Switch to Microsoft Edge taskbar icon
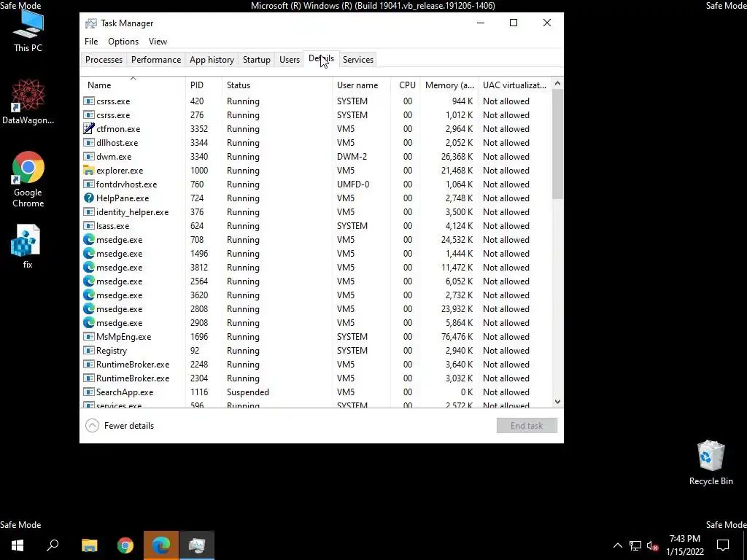The image size is (747, 560). (x=161, y=545)
